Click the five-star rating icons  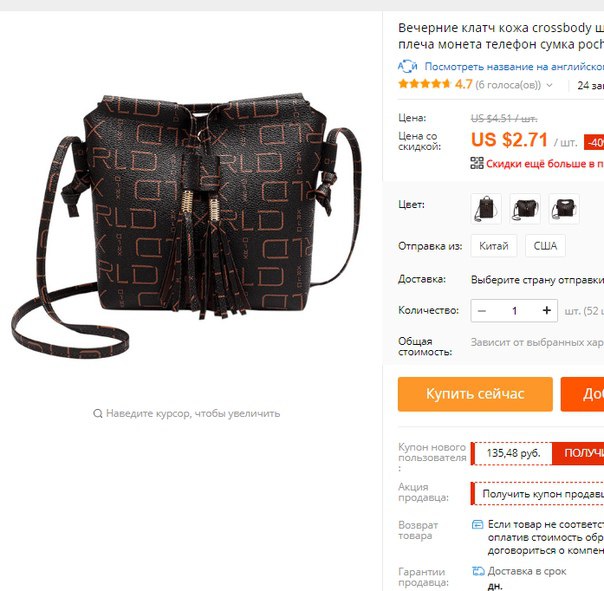[x=424, y=84]
